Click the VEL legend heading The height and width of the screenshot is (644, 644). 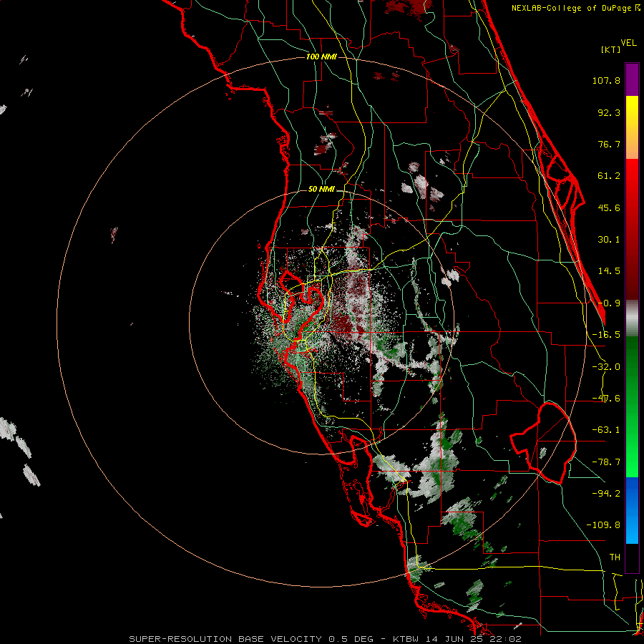pos(628,42)
